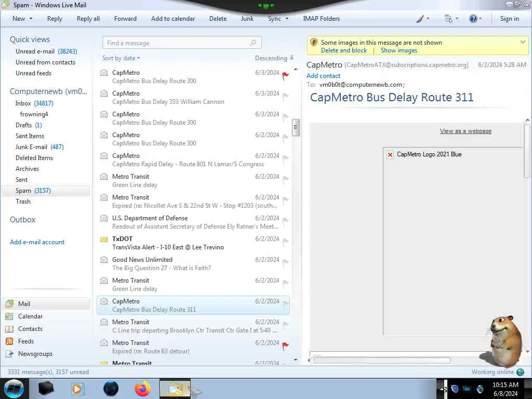This screenshot has width=532, height=399.
Task: Click Junk in the toolbar
Action: click(247, 19)
